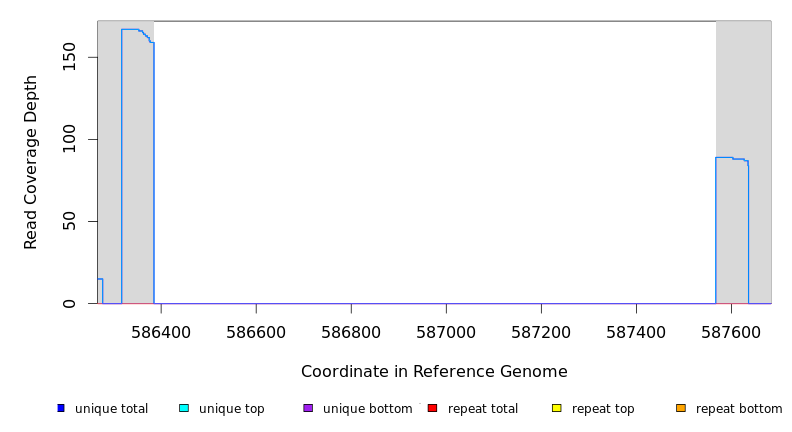
Task: Click the 587600 x-axis tick label
Action: (731, 331)
